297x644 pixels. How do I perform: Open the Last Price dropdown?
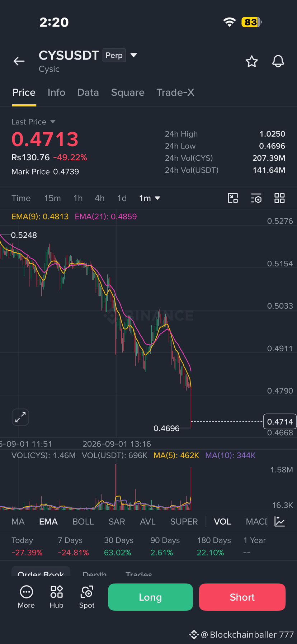tap(53, 122)
